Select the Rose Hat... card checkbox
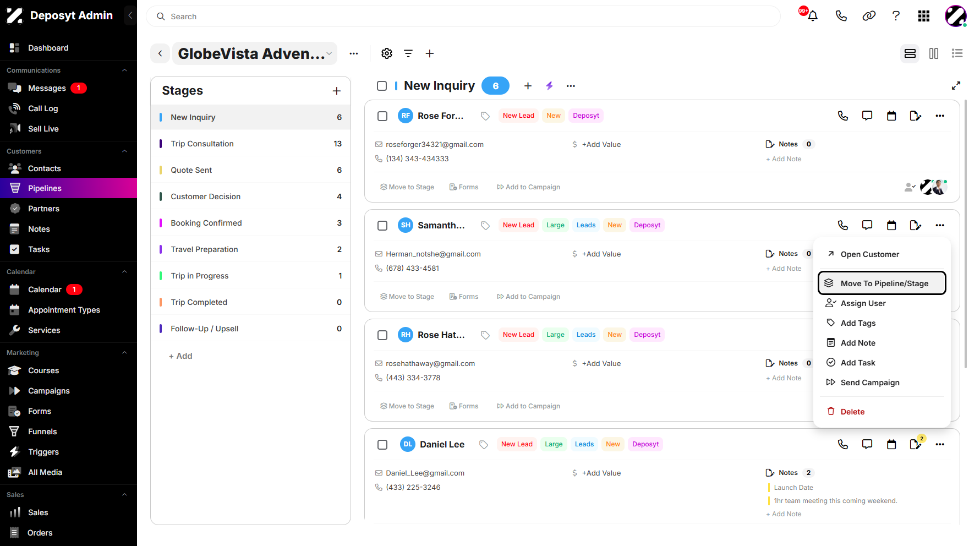This screenshot has width=980, height=546. (x=382, y=335)
